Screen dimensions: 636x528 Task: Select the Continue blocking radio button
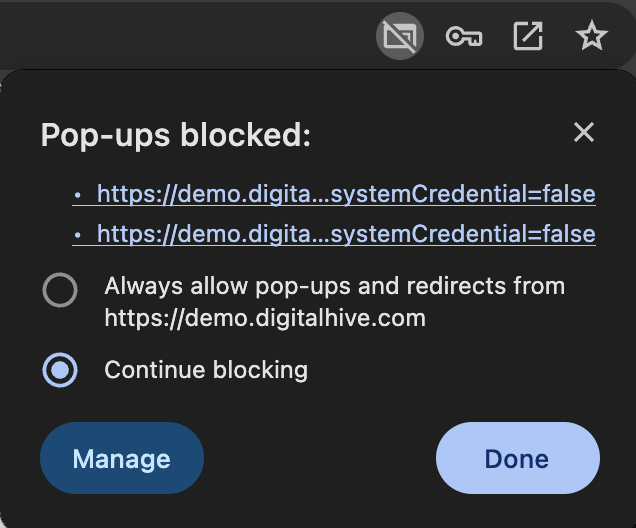pos(60,370)
